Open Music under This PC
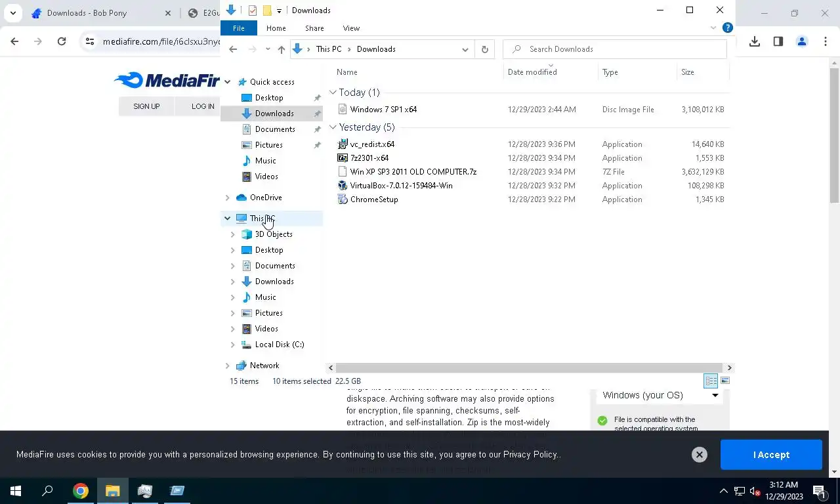840x504 pixels. pos(265,297)
